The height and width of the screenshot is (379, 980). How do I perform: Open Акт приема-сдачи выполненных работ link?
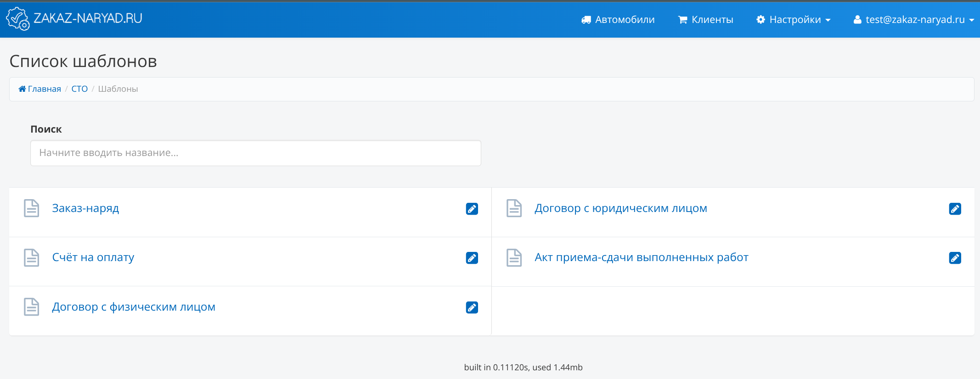coord(641,257)
